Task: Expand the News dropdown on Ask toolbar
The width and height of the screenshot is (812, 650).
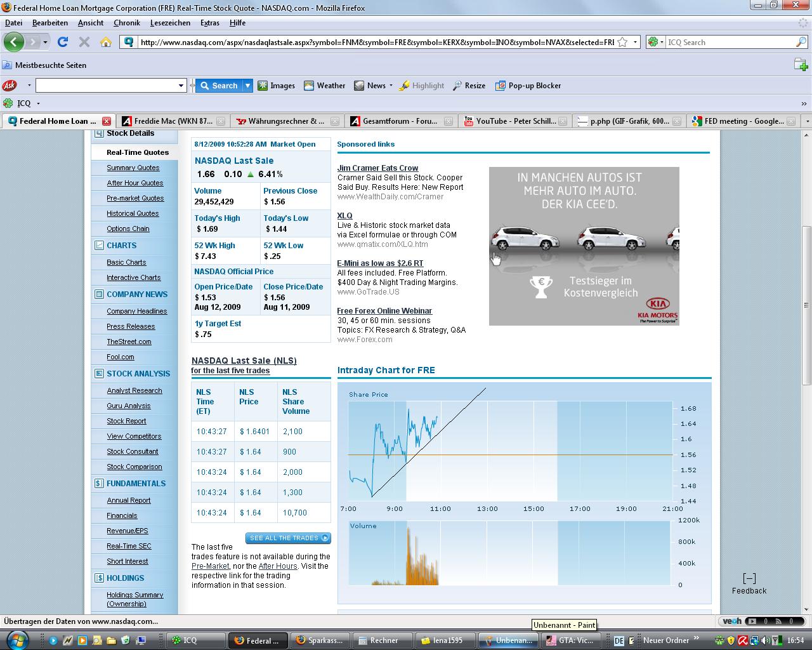Action: coord(391,86)
